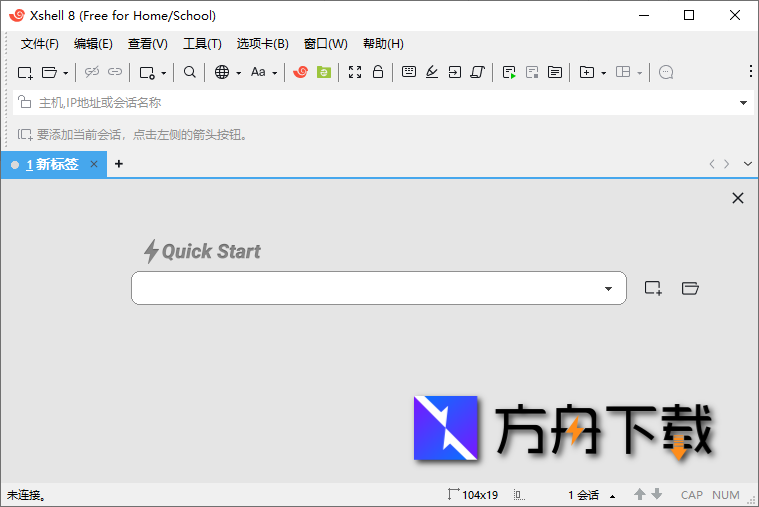Expand the address bar history dropdown
Viewport: 759px width, 507px height.
(744, 103)
